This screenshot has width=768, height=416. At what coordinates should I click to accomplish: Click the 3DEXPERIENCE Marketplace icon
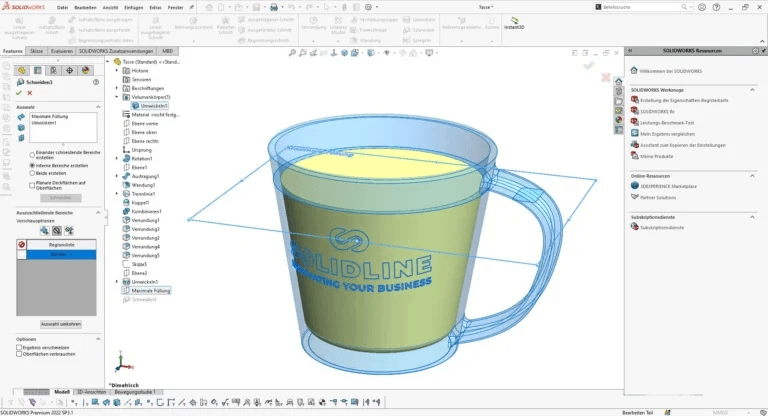coord(634,185)
